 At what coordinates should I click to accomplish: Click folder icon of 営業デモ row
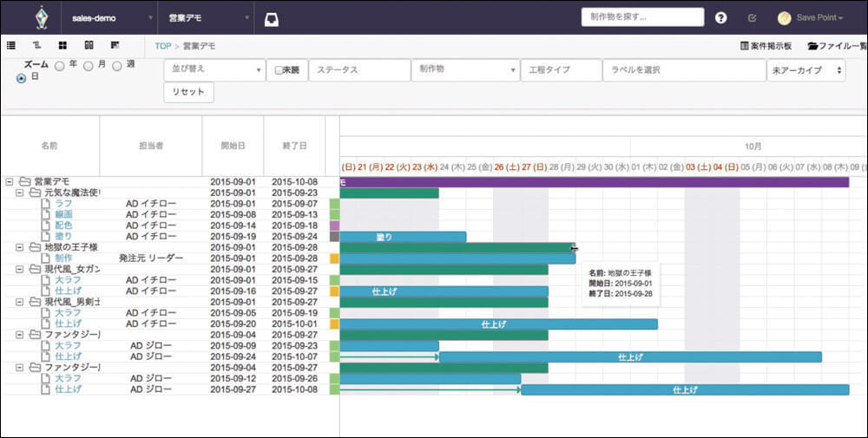coord(24,181)
